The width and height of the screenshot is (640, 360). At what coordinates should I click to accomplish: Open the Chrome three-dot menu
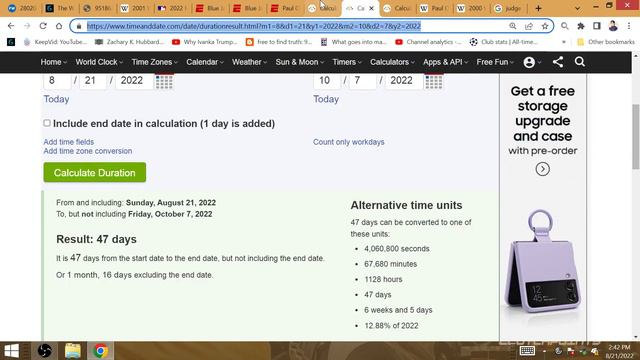pyautogui.click(x=629, y=26)
